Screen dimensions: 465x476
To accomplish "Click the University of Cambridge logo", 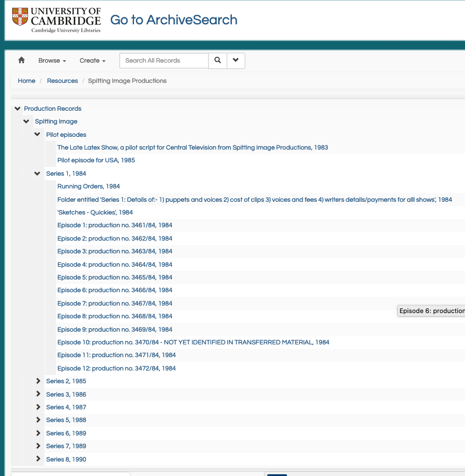I will tap(56, 20).
